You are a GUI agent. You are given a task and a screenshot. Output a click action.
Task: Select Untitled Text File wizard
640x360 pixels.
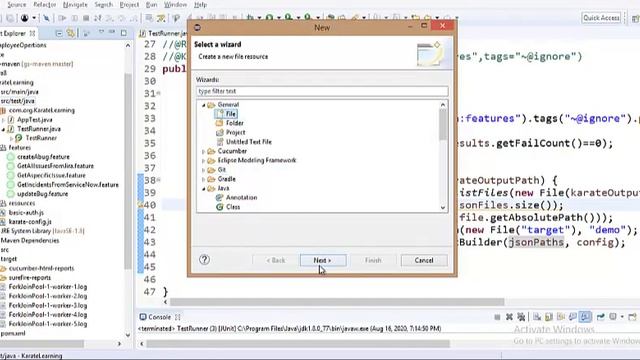click(x=244, y=142)
